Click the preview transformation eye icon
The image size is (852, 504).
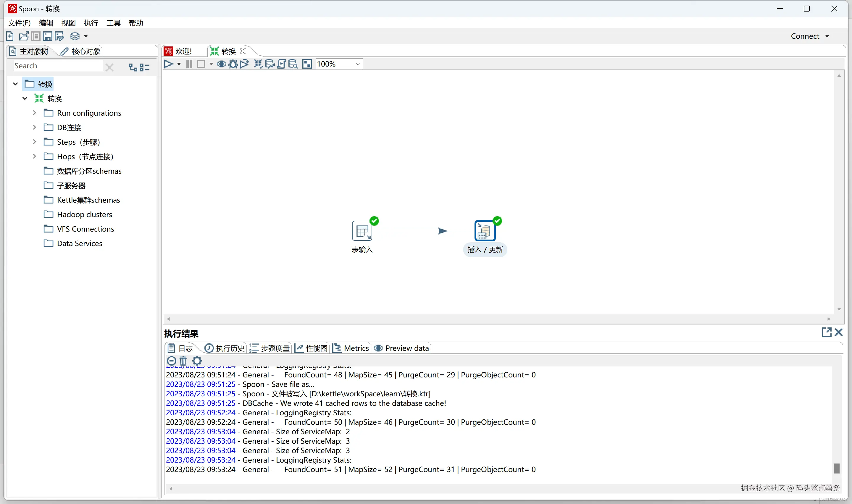[x=221, y=64]
